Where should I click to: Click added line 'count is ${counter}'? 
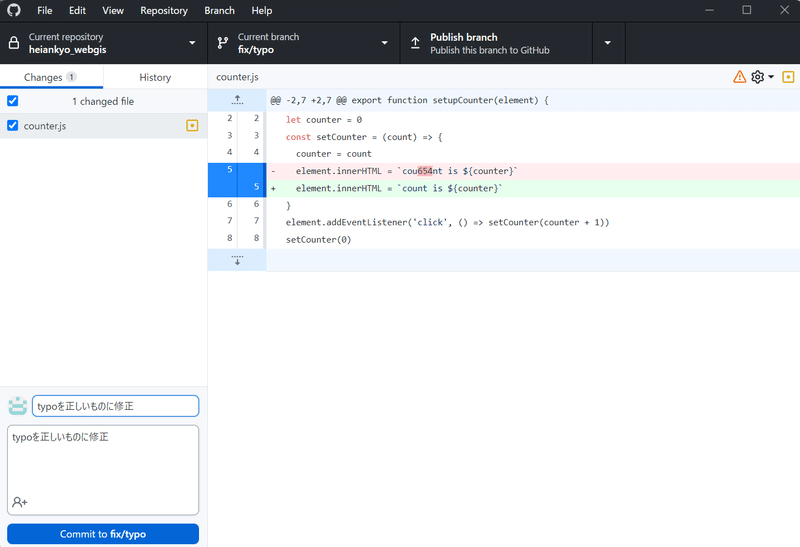pyautogui.click(x=533, y=188)
